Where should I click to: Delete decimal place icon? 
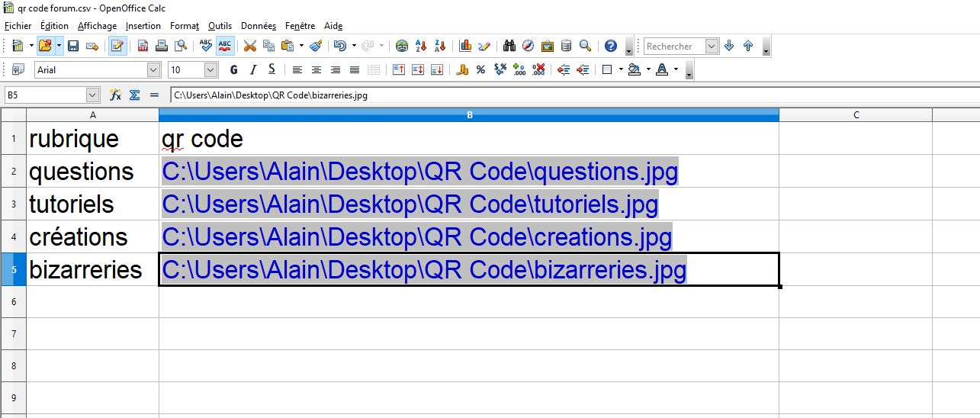tap(538, 69)
